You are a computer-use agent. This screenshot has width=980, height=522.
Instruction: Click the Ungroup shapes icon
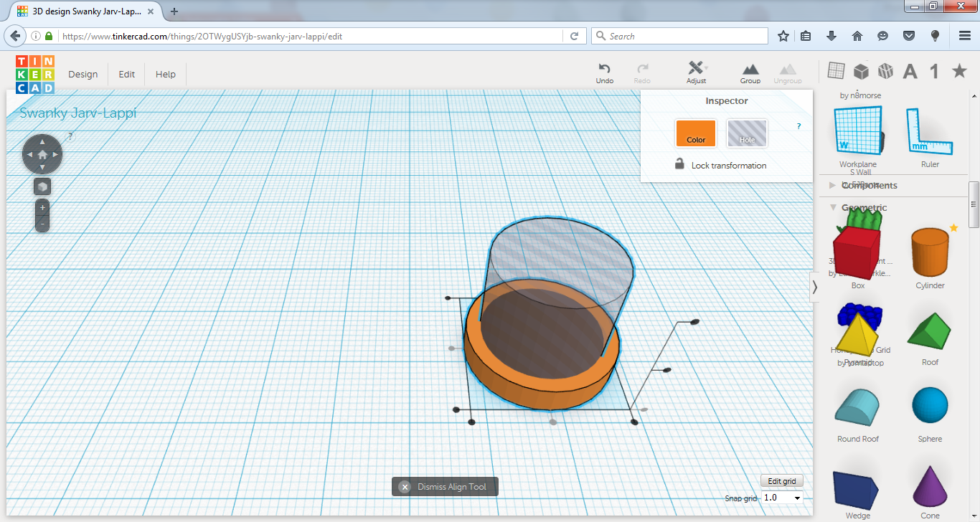point(788,69)
